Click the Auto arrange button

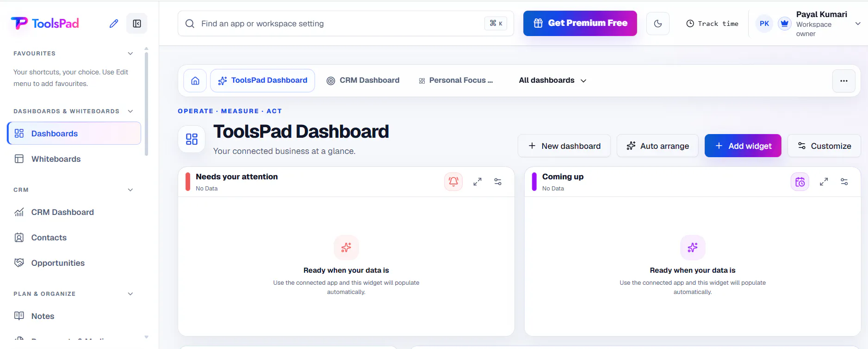point(657,146)
